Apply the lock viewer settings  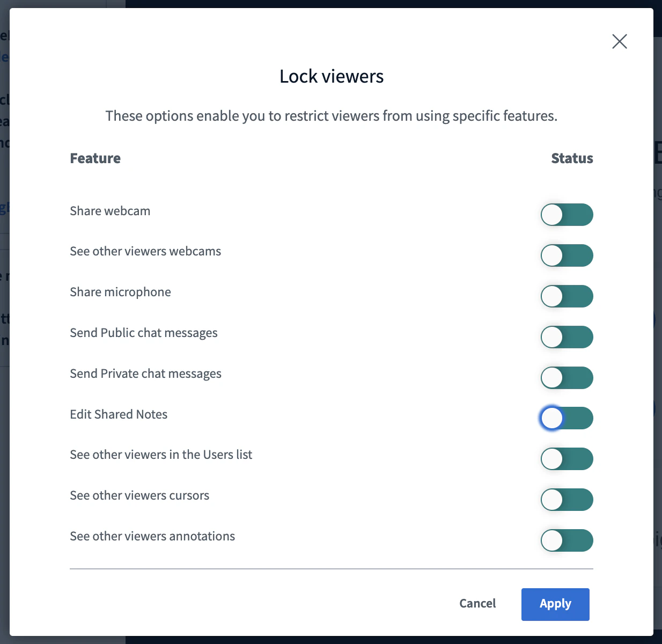[555, 604]
